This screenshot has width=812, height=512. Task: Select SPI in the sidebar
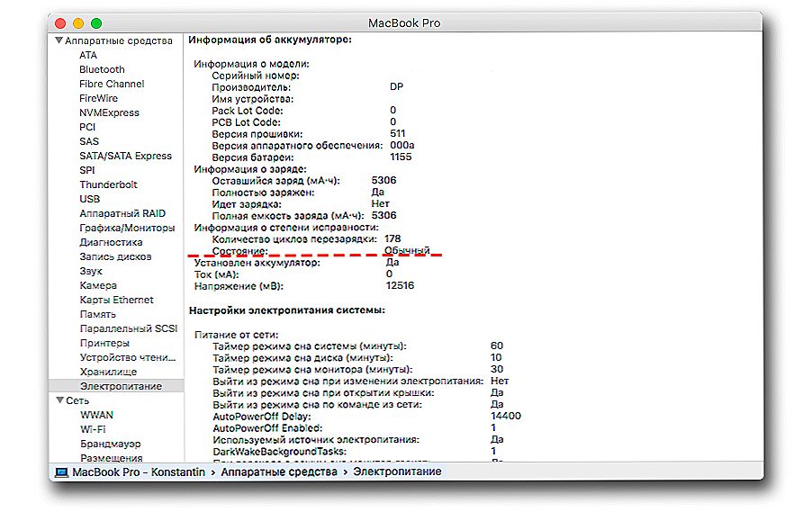[87, 170]
